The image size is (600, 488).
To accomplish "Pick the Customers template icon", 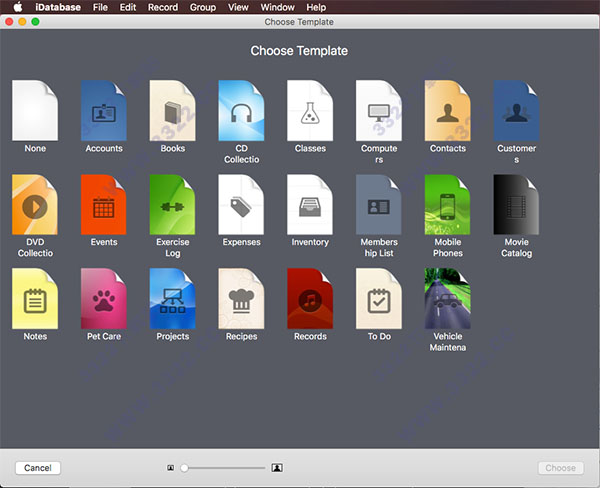I will 516,110.
